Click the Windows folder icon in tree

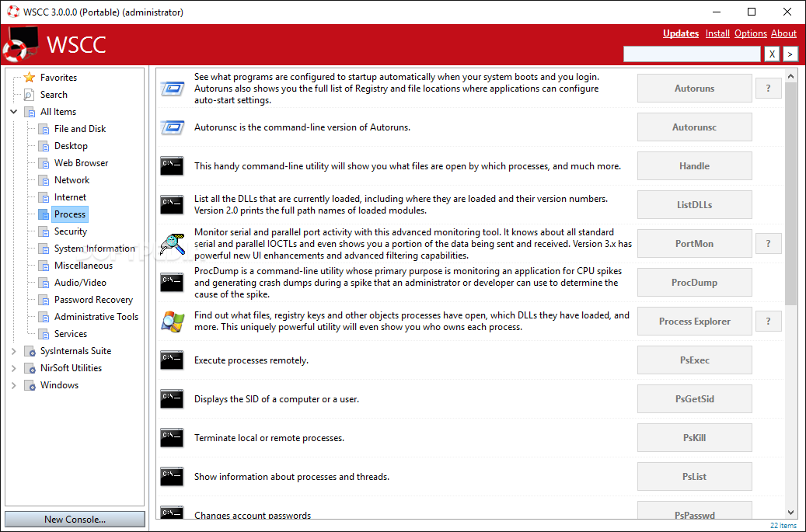coord(30,385)
